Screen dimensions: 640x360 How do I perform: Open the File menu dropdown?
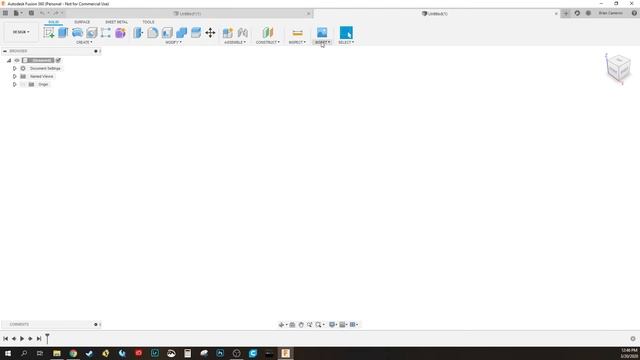[18, 13]
